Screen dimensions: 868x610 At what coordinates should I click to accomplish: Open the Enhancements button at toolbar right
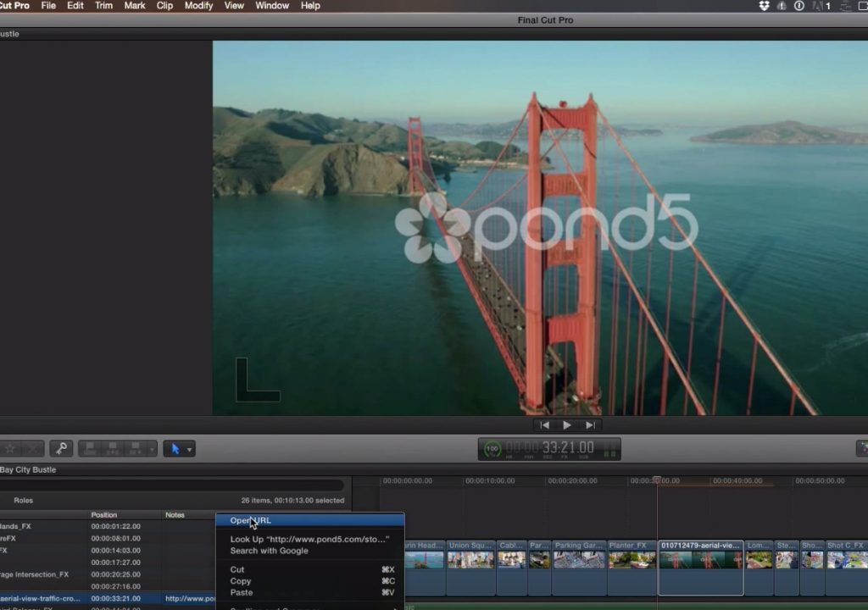tap(862, 448)
